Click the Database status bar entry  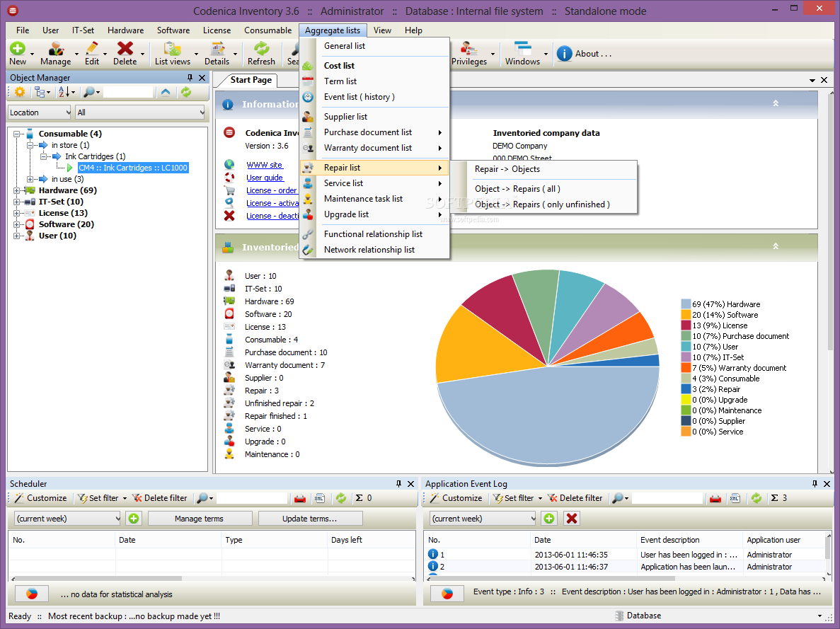(x=638, y=616)
